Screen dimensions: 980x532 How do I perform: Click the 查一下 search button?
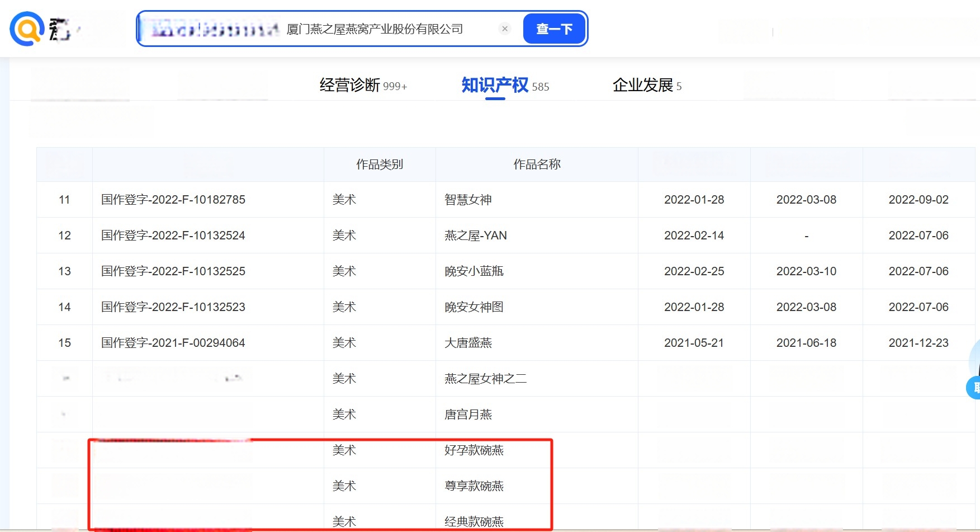pos(554,29)
